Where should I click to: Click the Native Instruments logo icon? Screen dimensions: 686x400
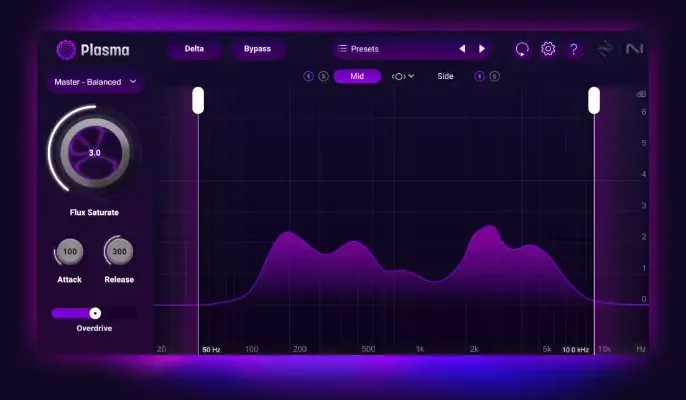[x=633, y=49]
